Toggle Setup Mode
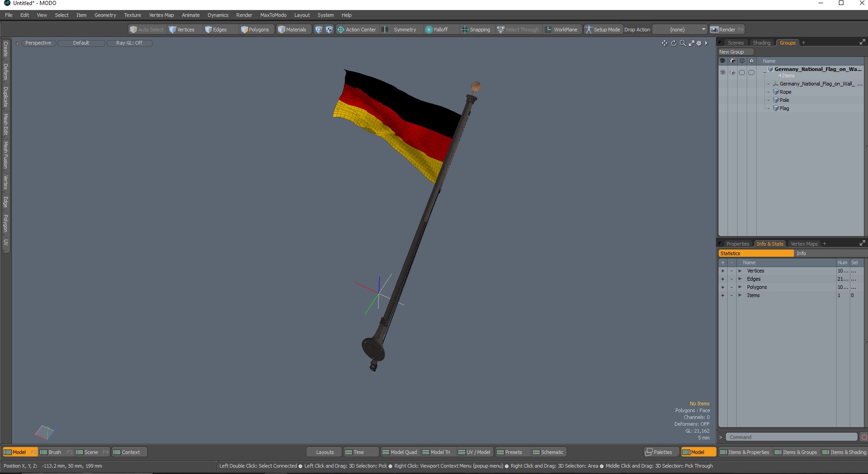 point(602,30)
